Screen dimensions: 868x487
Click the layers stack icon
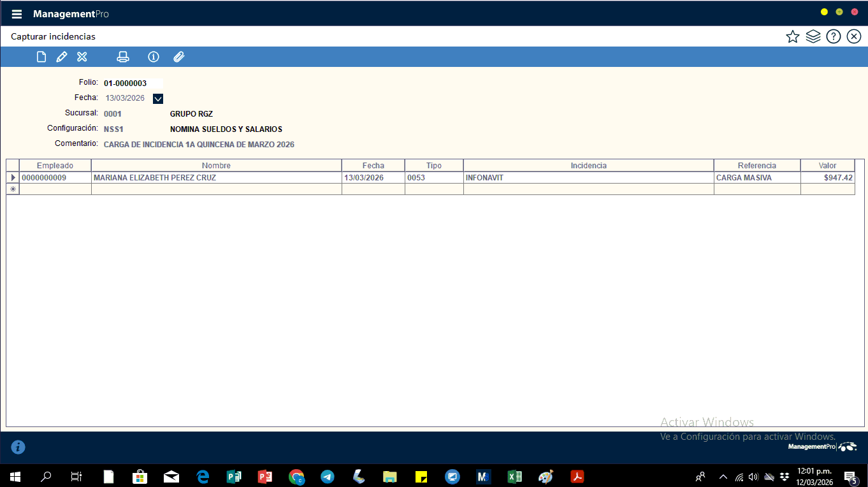[x=813, y=36]
